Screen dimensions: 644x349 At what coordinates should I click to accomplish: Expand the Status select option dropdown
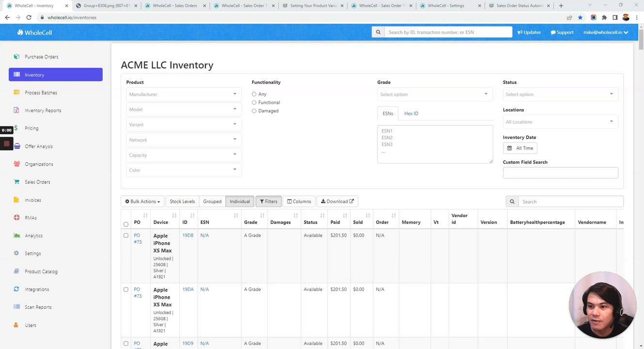point(560,95)
